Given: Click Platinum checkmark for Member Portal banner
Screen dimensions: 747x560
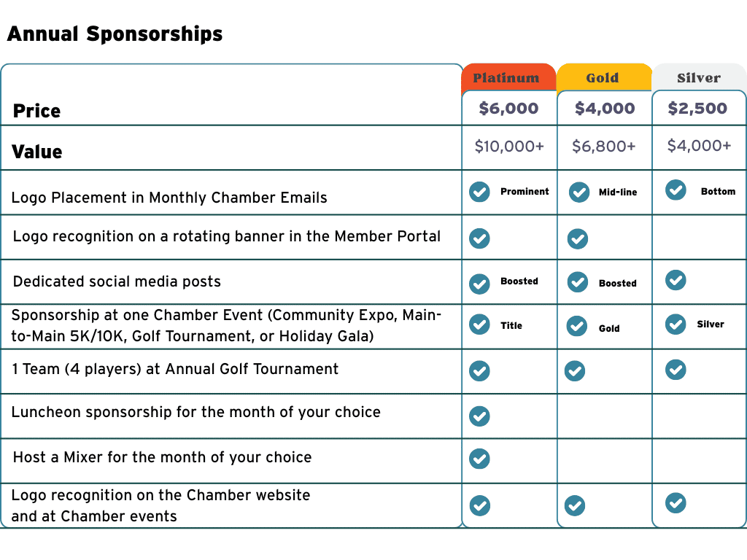Looking at the screenshot, I should [479, 238].
